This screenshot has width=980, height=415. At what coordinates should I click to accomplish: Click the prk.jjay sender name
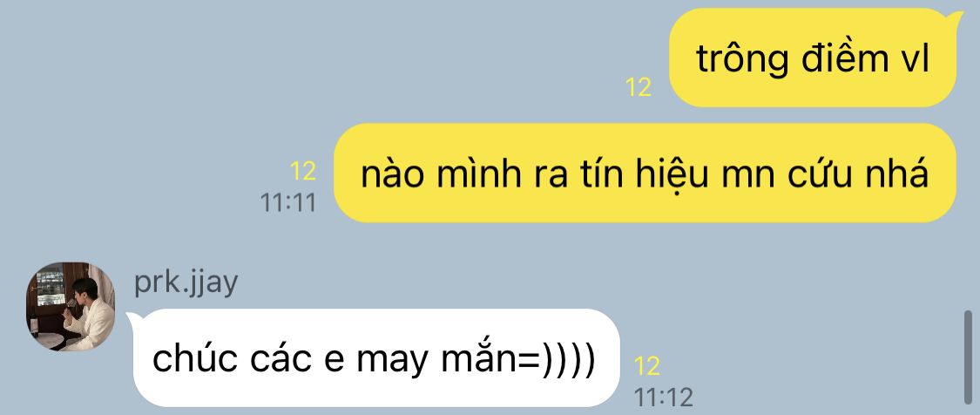click(x=186, y=283)
